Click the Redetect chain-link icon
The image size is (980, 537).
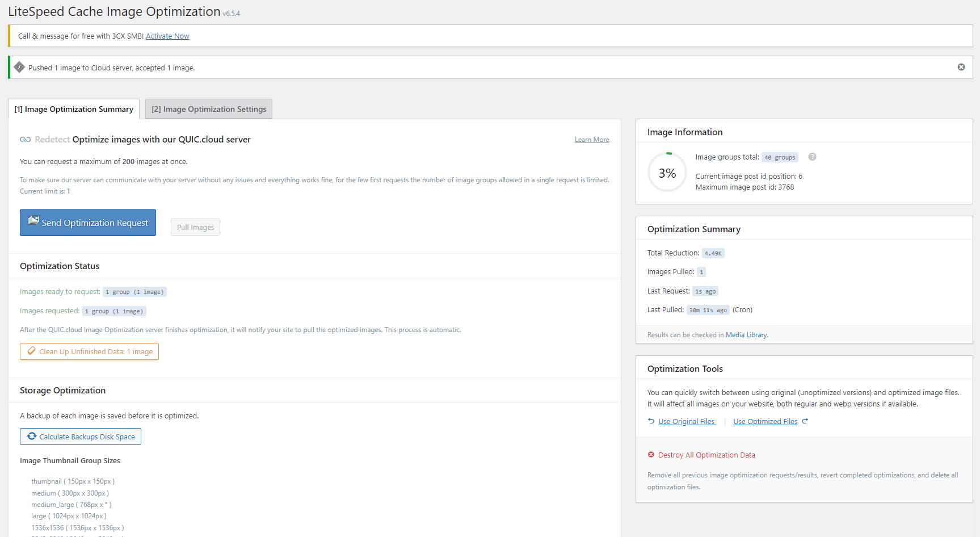coord(25,139)
